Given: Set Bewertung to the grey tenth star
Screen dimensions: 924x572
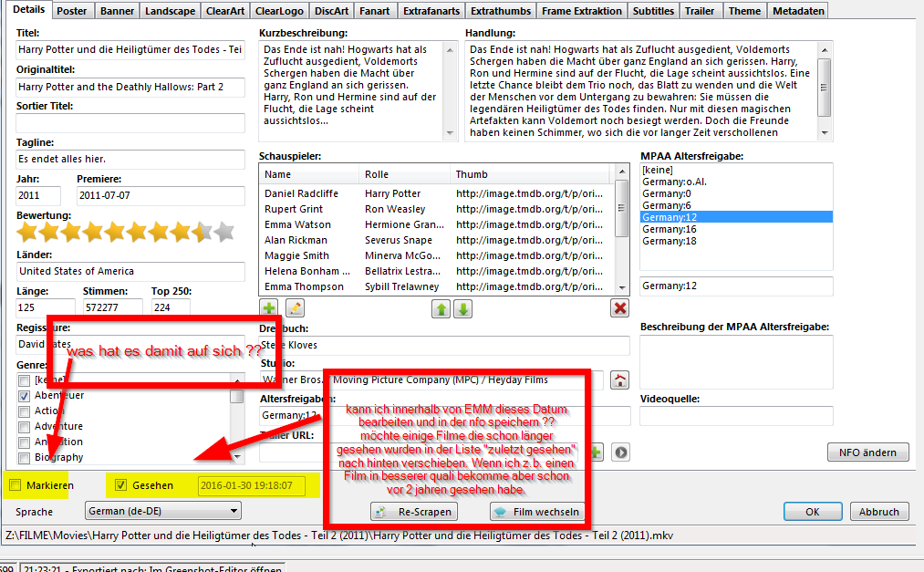Looking at the screenshot, I should (x=223, y=232).
